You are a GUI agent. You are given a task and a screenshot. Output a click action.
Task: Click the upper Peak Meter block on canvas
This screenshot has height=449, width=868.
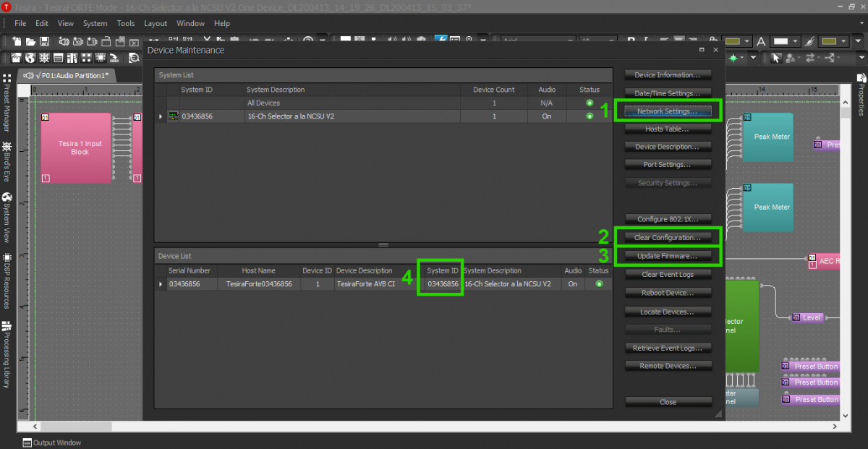pyautogui.click(x=767, y=137)
